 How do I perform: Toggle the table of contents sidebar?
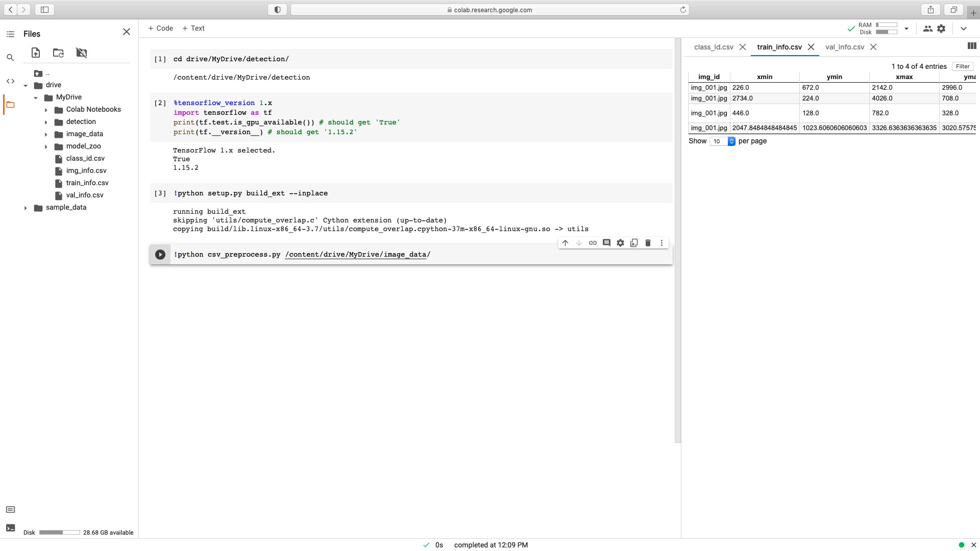coord(10,34)
